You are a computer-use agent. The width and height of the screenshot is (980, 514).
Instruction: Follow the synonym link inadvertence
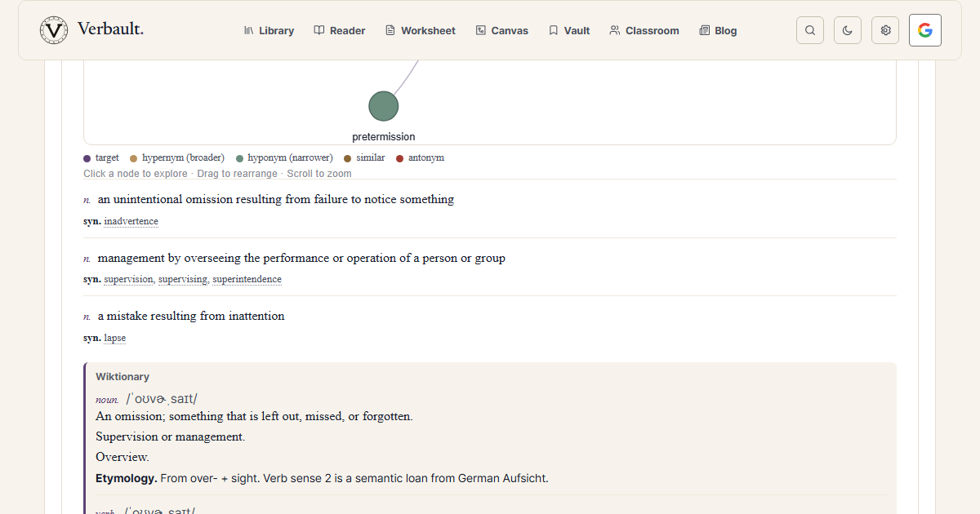click(x=131, y=221)
